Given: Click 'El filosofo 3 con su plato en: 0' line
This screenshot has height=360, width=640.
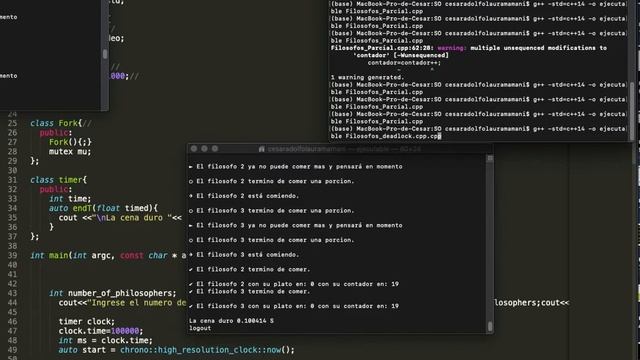Looking at the screenshot, I should 293,306.
